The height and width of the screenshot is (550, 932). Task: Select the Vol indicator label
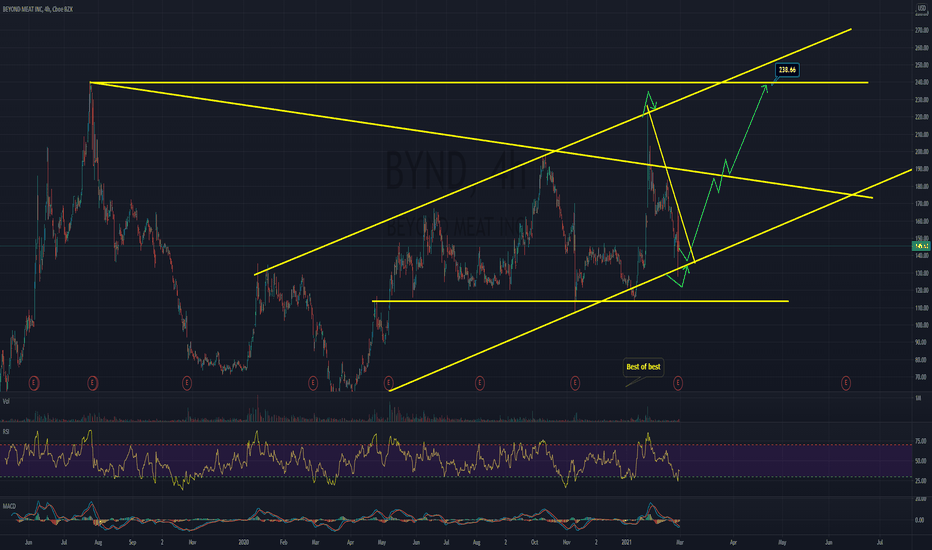click(x=6, y=401)
